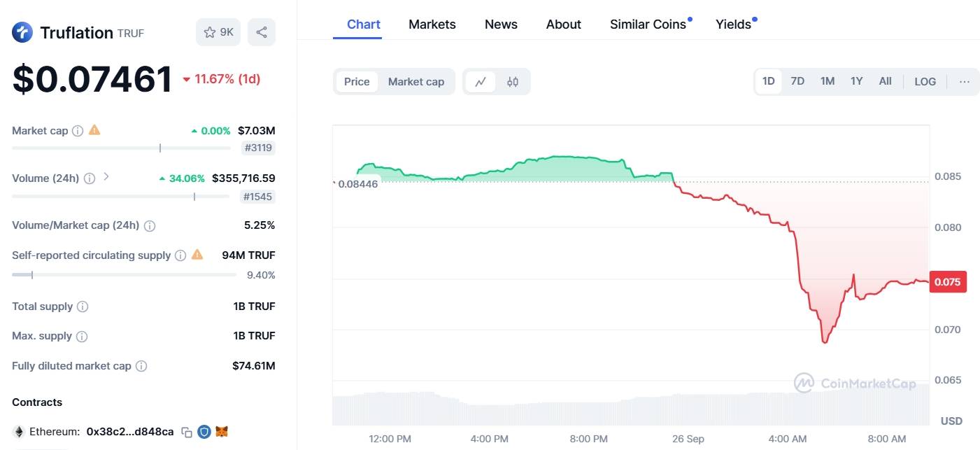Image resolution: width=980 pixels, height=450 pixels.
Task: Select the 7D time range
Action: click(x=797, y=81)
